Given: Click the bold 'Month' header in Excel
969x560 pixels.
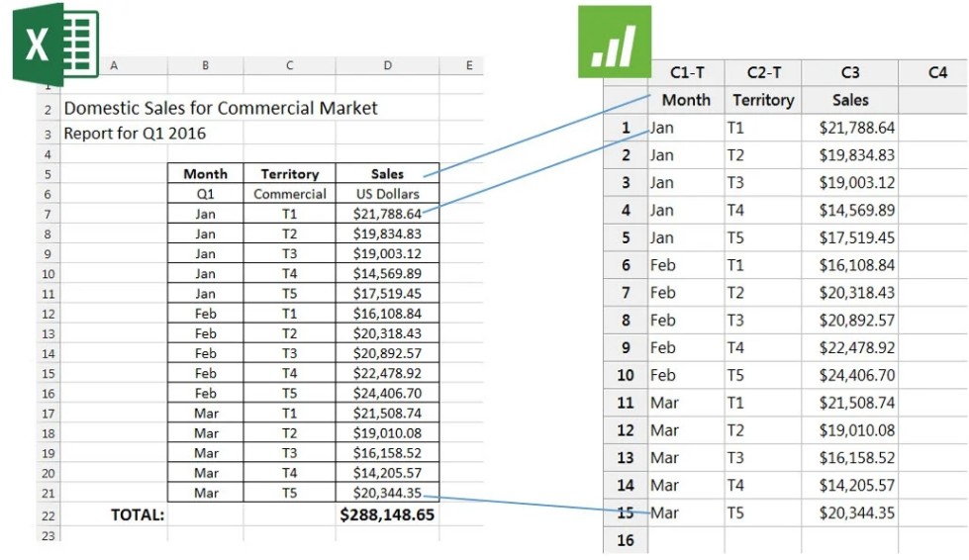Looking at the screenshot, I should click(x=205, y=173).
